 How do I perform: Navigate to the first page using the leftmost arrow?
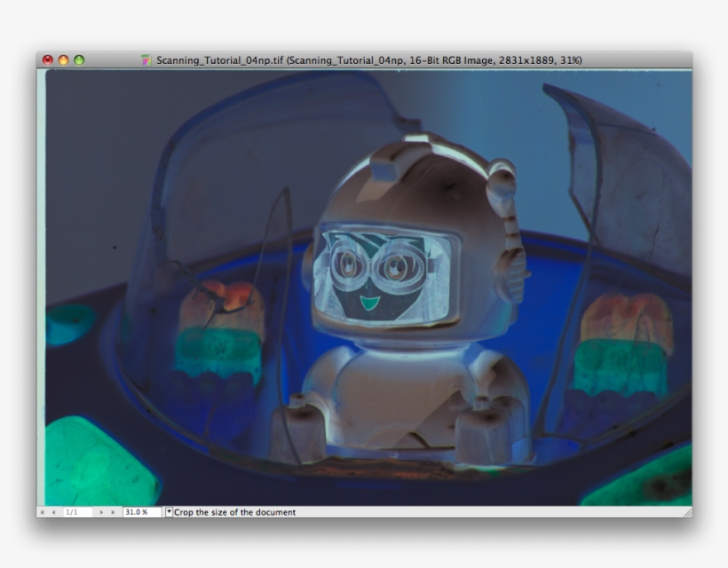pyautogui.click(x=42, y=511)
